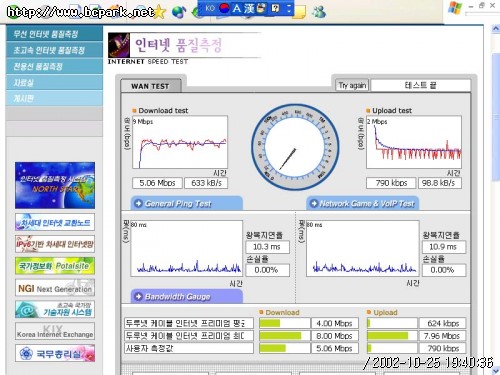The image size is (500, 375).
Task: Click the Network Game & VoIP Test header
Action: pos(363,203)
